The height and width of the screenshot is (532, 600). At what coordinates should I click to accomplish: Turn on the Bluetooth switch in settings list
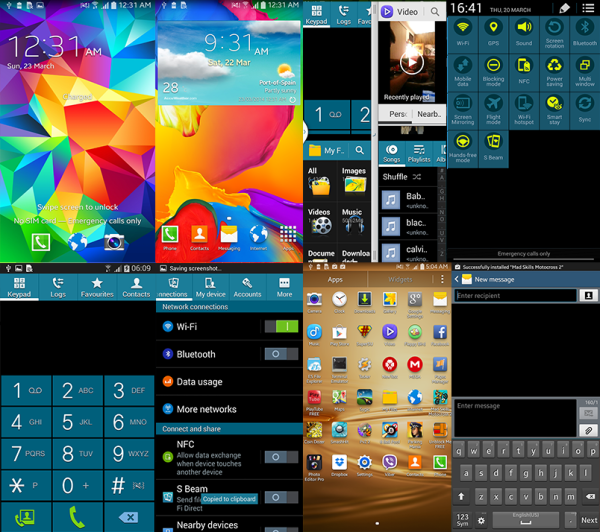point(282,354)
